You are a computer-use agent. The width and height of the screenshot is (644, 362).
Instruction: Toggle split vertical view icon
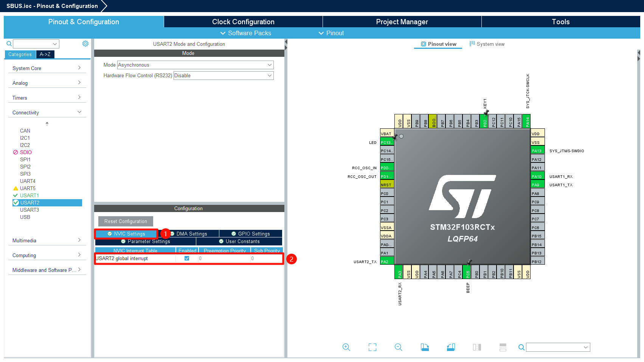[x=477, y=347]
